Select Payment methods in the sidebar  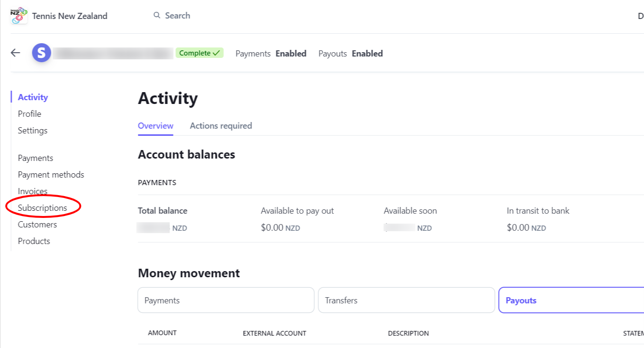tap(51, 175)
